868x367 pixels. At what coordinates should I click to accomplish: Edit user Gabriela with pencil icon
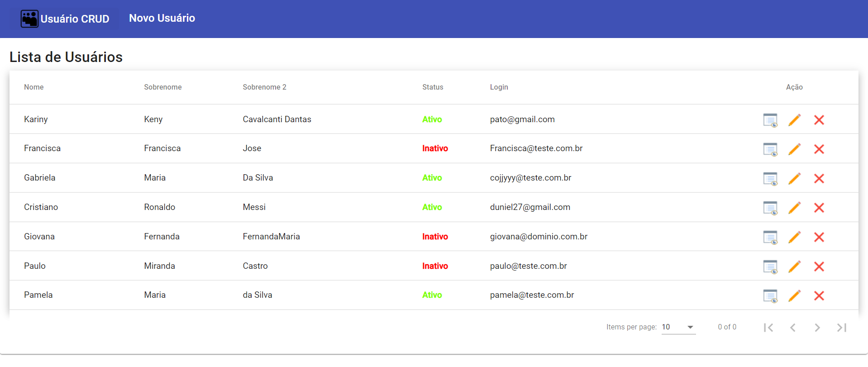tap(795, 178)
